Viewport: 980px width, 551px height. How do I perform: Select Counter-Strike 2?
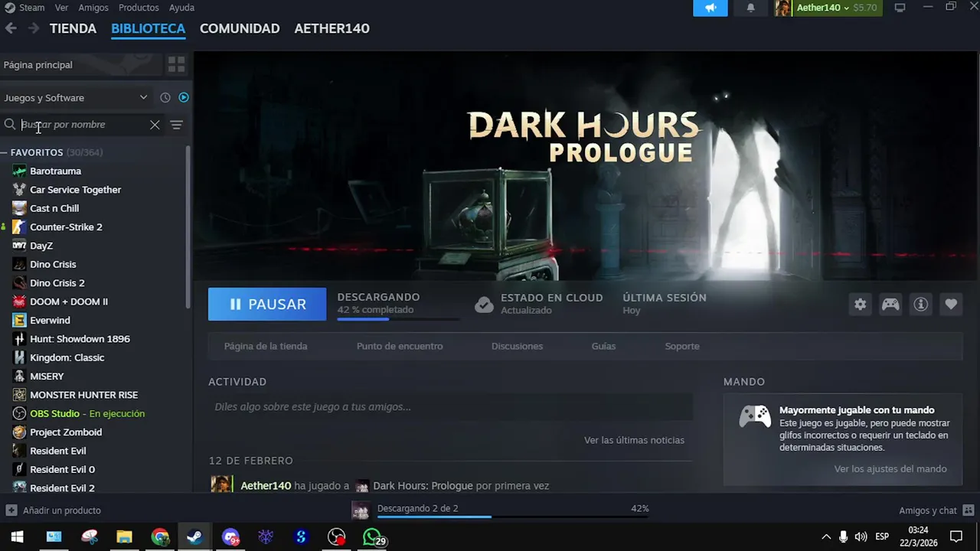pos(66,227)
